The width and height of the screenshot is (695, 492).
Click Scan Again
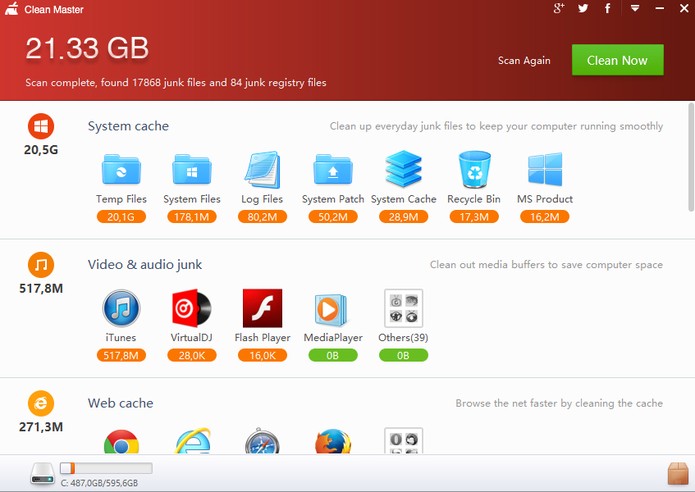[x=524, y=61]
